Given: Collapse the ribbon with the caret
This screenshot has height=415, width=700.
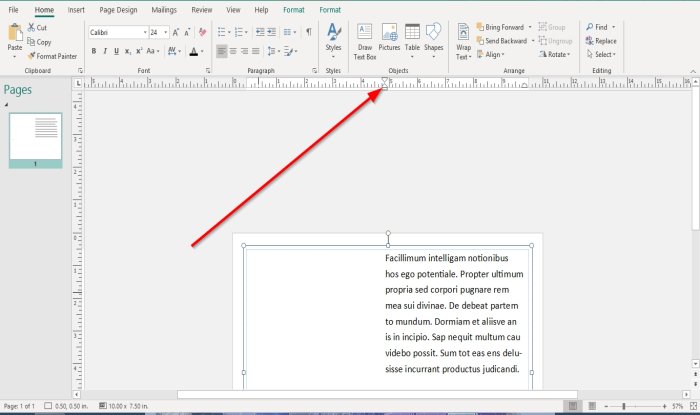Looking at the screenshot, I should pos(693,71).
